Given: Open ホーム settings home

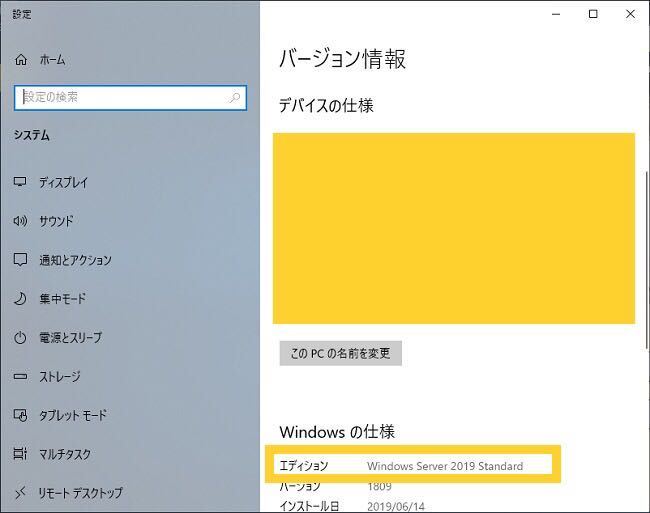Looking at the screenshot, I should (x=52, y=60).
